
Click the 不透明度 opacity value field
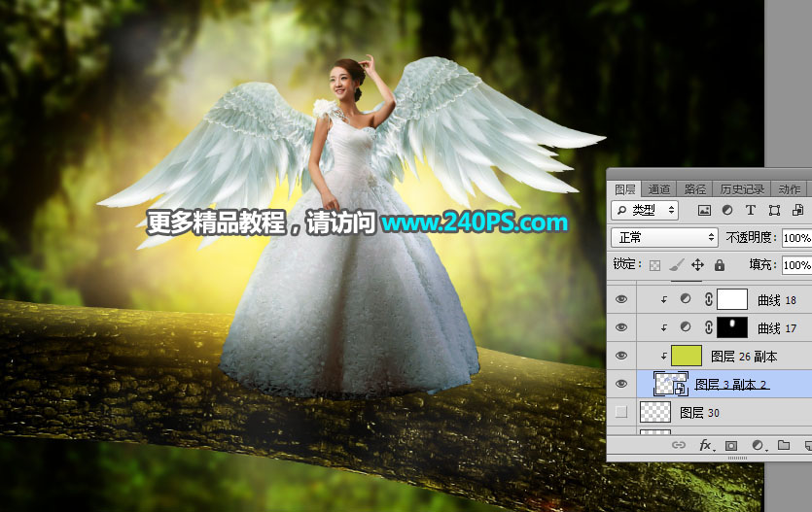(796, 238)
